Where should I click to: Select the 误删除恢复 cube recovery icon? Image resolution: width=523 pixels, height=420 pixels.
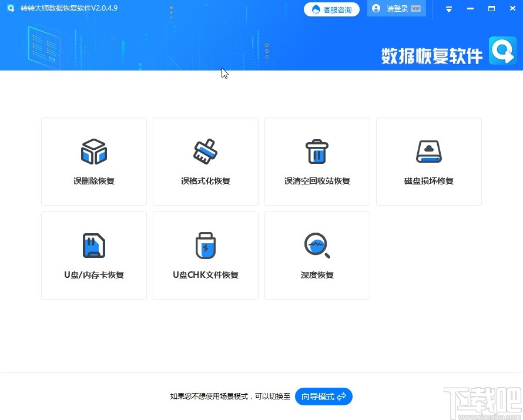point(93,151)
